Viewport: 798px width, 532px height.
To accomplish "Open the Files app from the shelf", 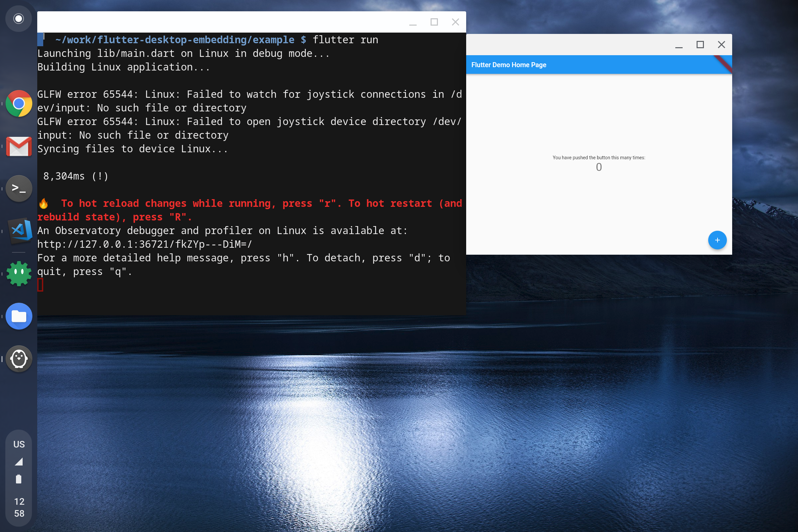I will pos(19,316).
